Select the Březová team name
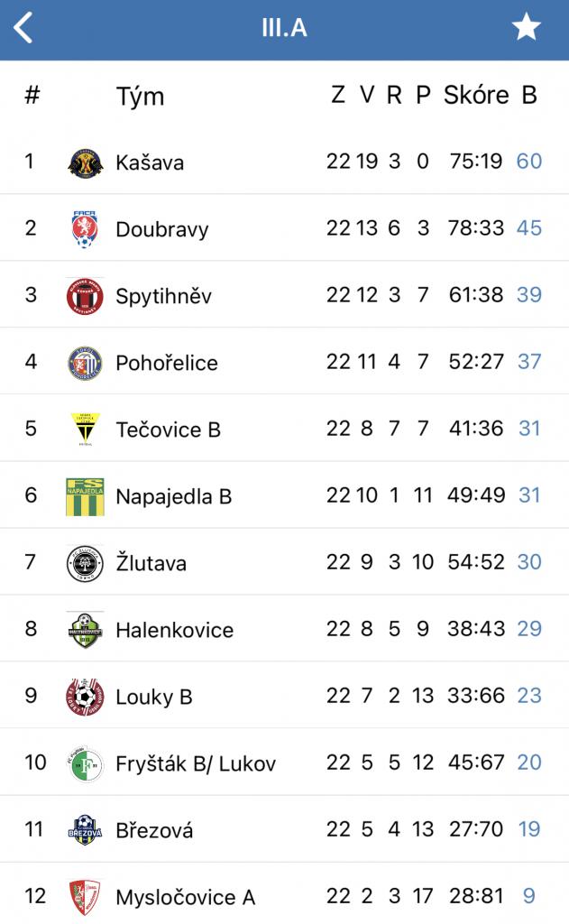 [154, 831]
